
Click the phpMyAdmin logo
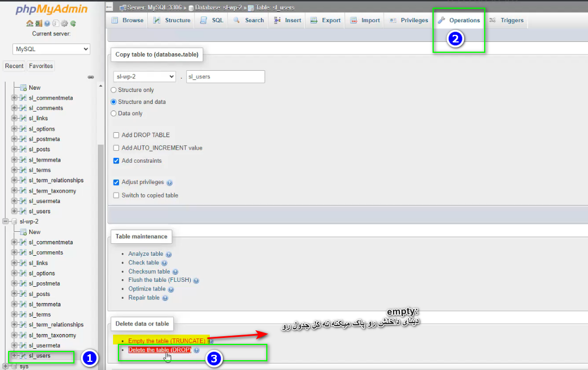coord(52,9)
